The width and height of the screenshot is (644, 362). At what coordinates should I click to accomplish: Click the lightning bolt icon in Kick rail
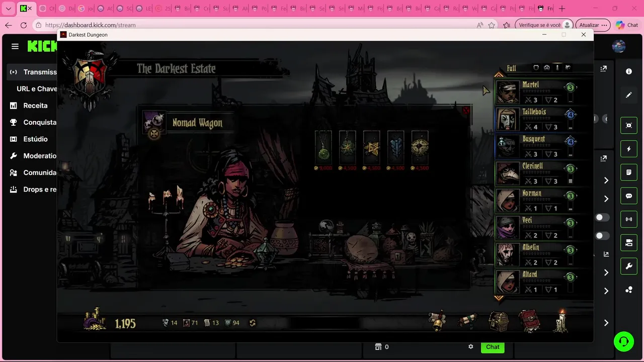tap(629, 149)
